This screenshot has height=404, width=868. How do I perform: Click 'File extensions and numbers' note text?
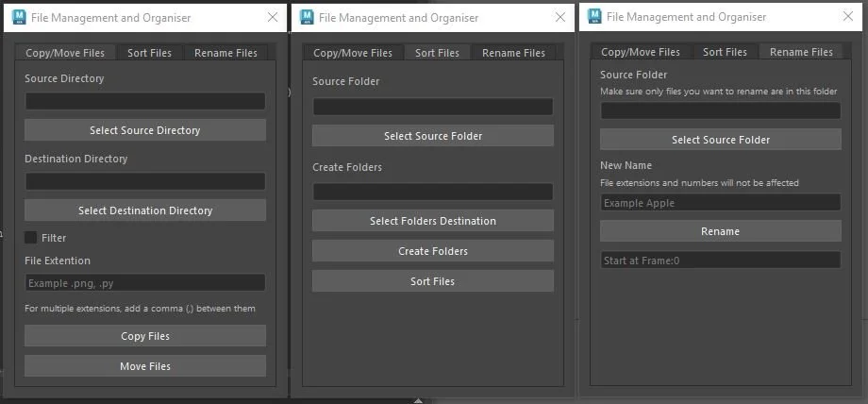700,182
